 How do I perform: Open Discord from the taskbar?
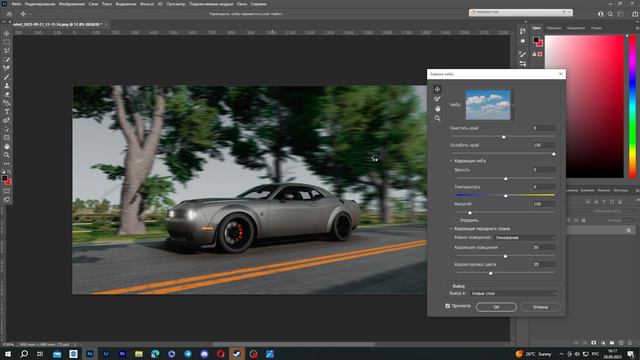[x=204, y=354]
